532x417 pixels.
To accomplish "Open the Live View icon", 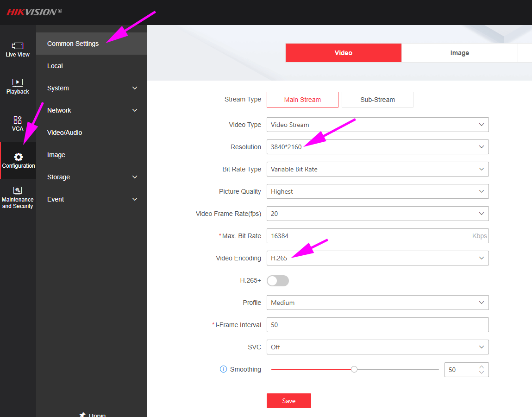I will click(17, 46).
